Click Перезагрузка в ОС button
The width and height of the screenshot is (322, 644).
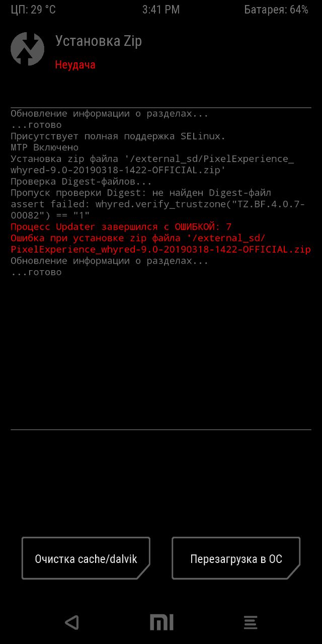pos(236,558)
